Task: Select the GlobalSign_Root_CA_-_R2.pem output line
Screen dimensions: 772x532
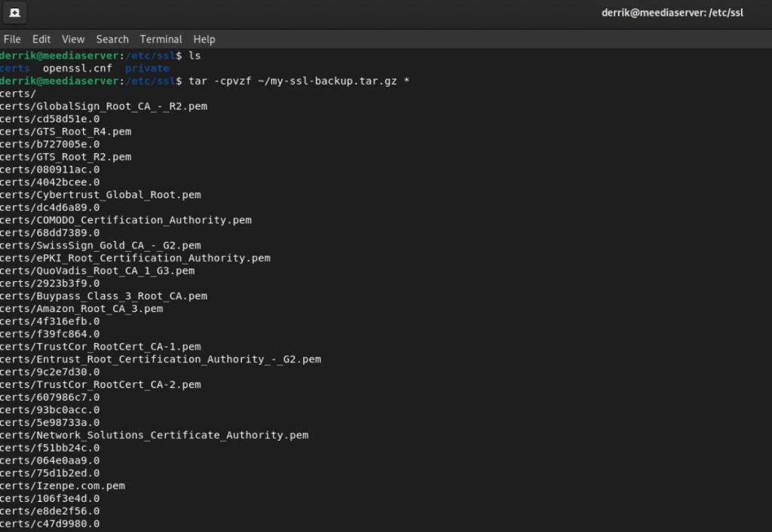Action: pyautogui.click(x=106, y=106)
